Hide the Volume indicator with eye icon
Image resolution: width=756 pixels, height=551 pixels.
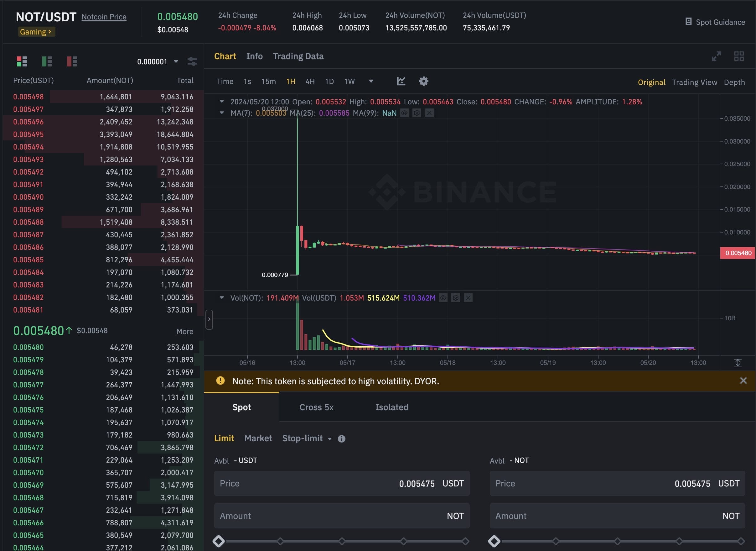443,298
